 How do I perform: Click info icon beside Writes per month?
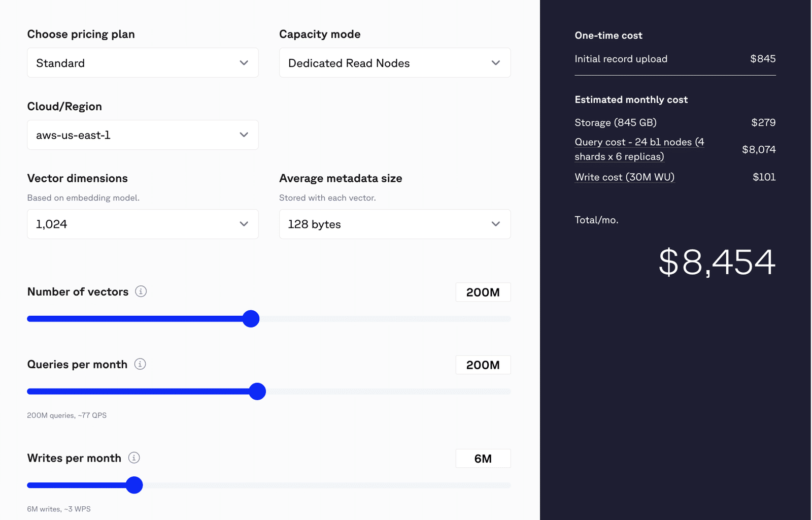point(134,458)
